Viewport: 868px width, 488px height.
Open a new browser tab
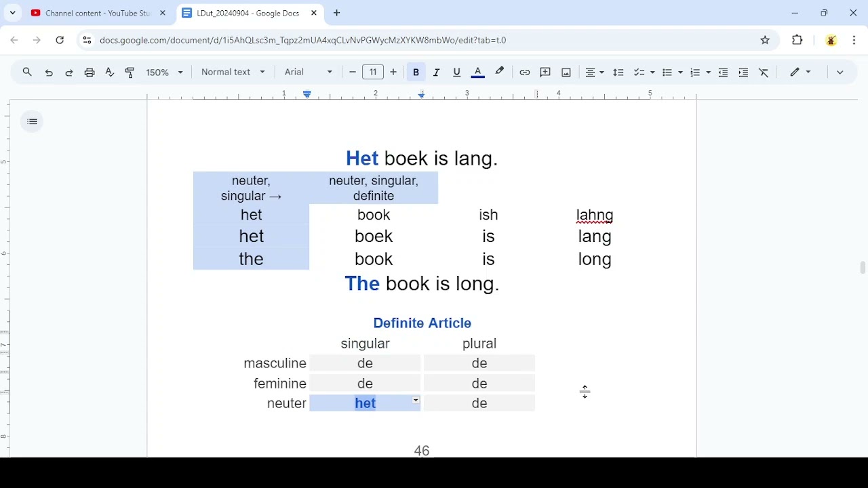pos(337,13)
